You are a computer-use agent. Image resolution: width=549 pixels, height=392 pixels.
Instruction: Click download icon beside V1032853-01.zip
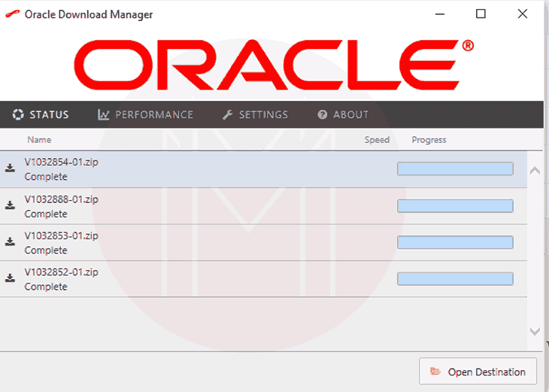[x=10, y=242]
